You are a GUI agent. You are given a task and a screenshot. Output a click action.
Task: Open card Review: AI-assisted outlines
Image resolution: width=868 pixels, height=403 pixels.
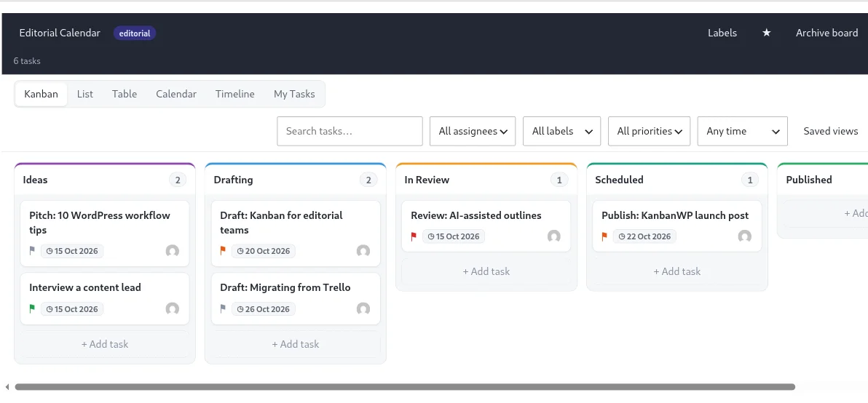pyautogui.click(x=486, y=226)
